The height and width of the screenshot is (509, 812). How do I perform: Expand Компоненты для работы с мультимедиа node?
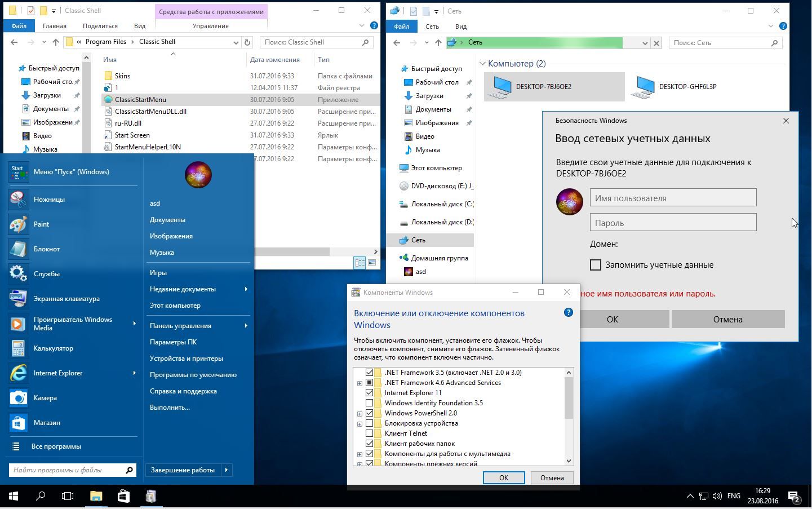tap(360, 454)
